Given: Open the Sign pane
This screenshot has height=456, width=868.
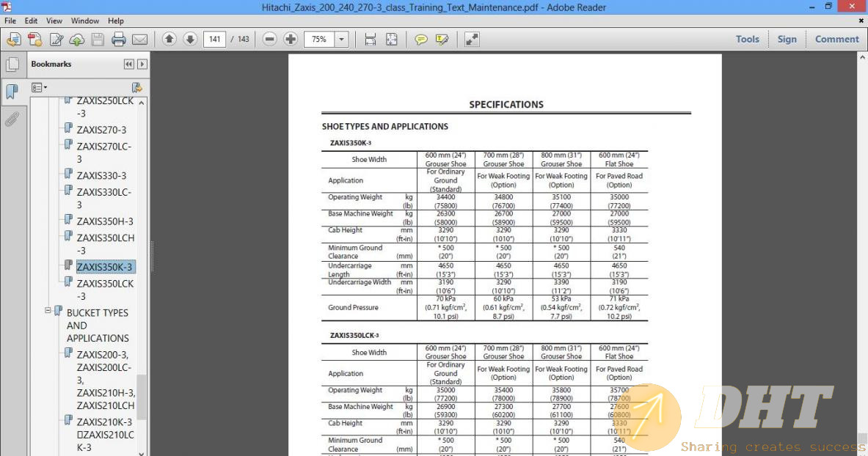Looking at the screenshot, I should [787, 40].
